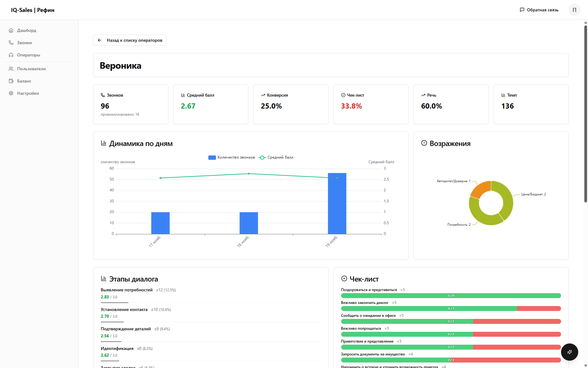The height and width of the screenshot is (368, 588).
Task: Open the user avatar menu П
Action: point(574,10)
